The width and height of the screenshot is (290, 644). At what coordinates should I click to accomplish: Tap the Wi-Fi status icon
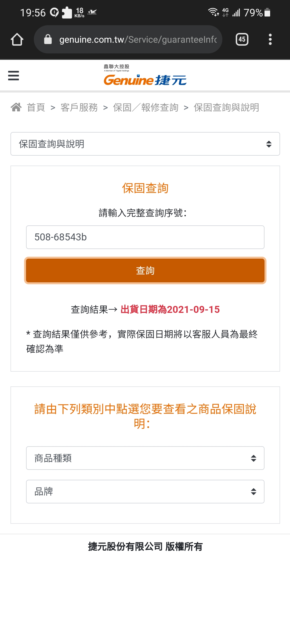click(x=213, y=12)
